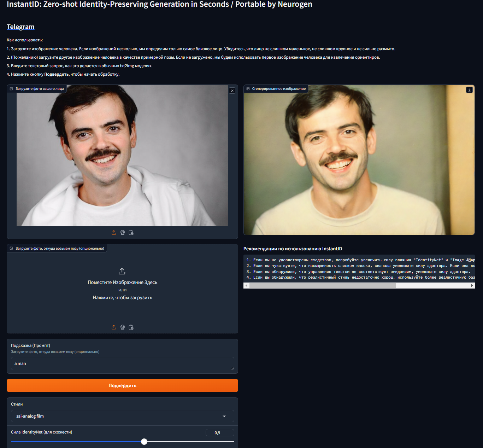Download the generated image
The image size is (483, 448).
click(469, 90)
